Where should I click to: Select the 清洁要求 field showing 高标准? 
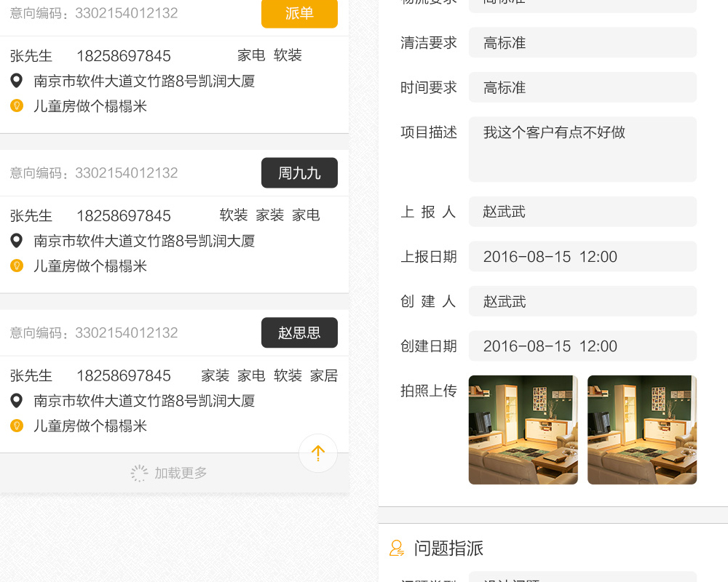point(582,43)
